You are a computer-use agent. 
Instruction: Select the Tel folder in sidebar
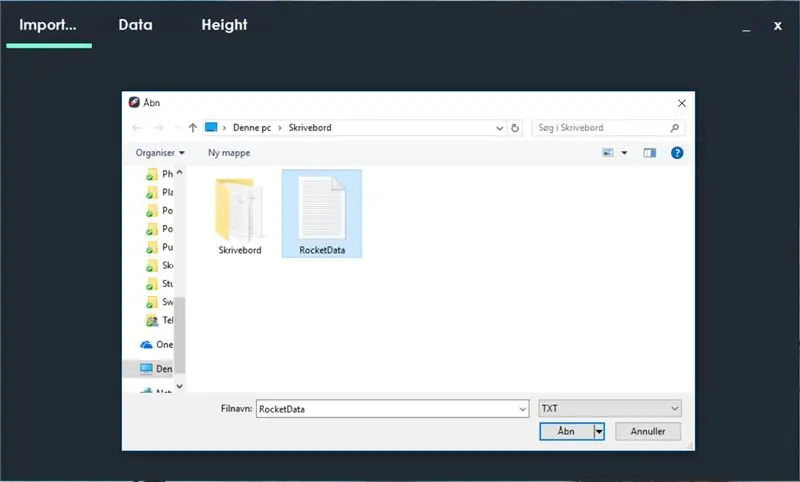click(x=159, y=320)
